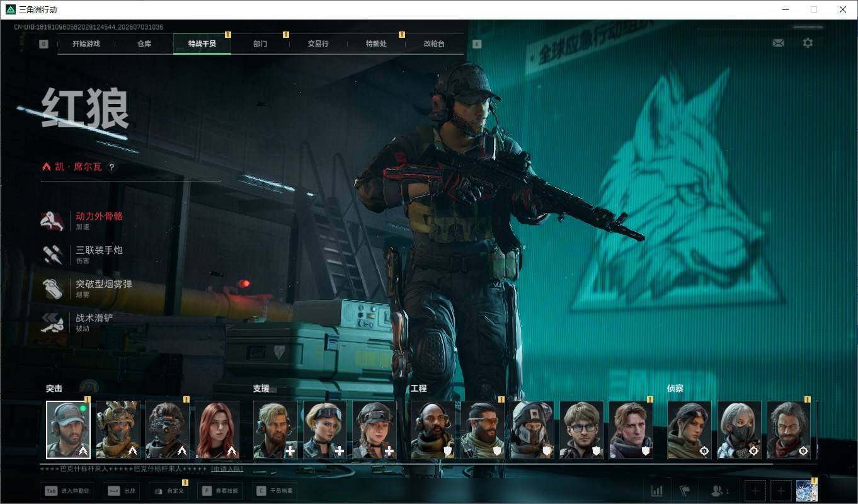Image resolution: width=858 pixels, height=504 pixels.
Task: Open the 仓库 tab
Action: (x=144, y=44)
